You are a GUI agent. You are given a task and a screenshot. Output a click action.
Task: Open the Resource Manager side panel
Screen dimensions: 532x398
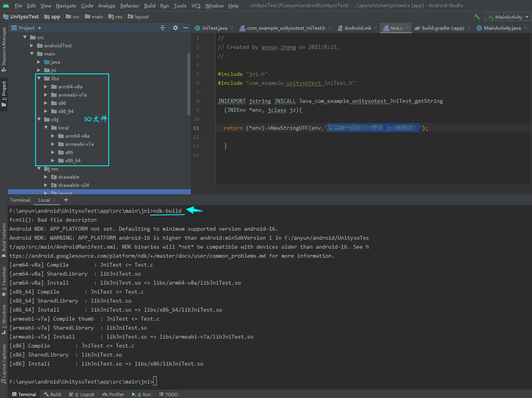4,49
